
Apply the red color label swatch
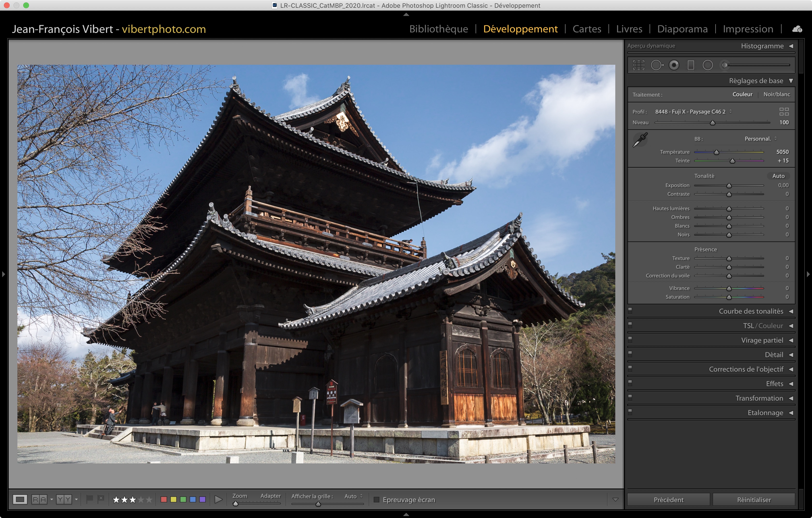164,499
